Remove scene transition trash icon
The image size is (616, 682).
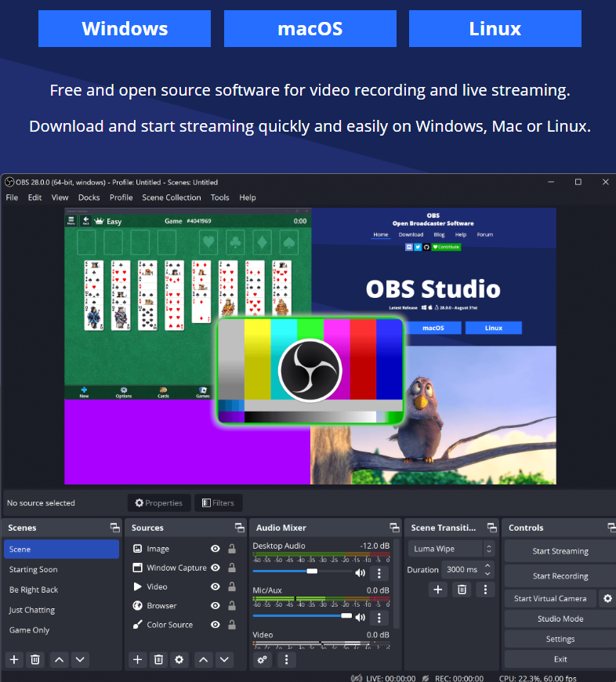[x=462, y=589]
